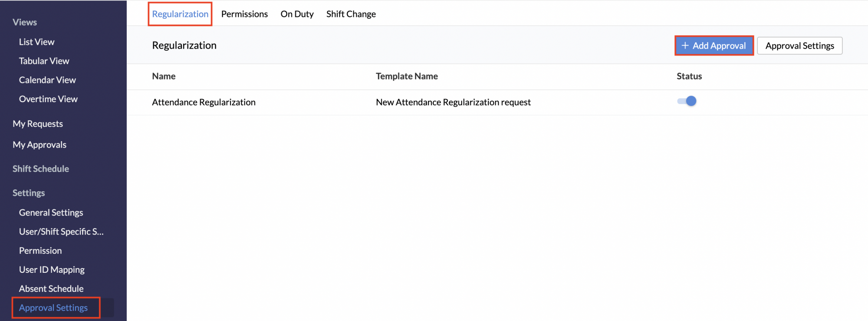Switch to the Shift Change tab

[351, 14]
